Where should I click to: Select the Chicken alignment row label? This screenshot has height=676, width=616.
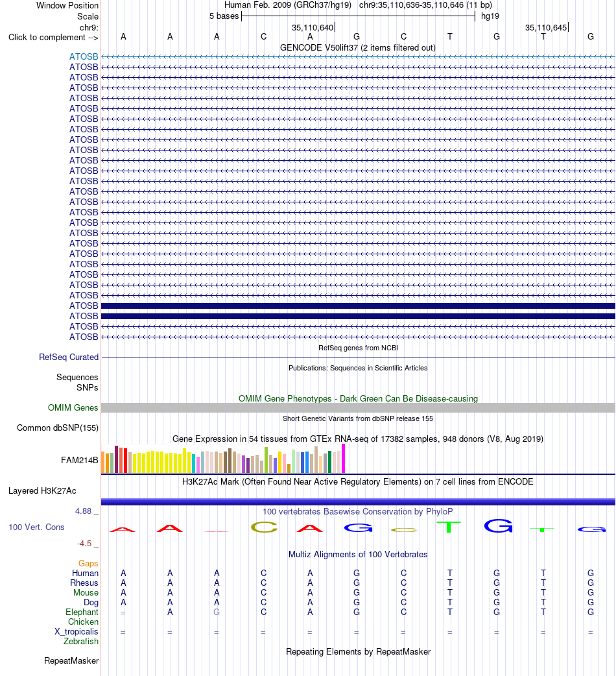tap(83, 622)
